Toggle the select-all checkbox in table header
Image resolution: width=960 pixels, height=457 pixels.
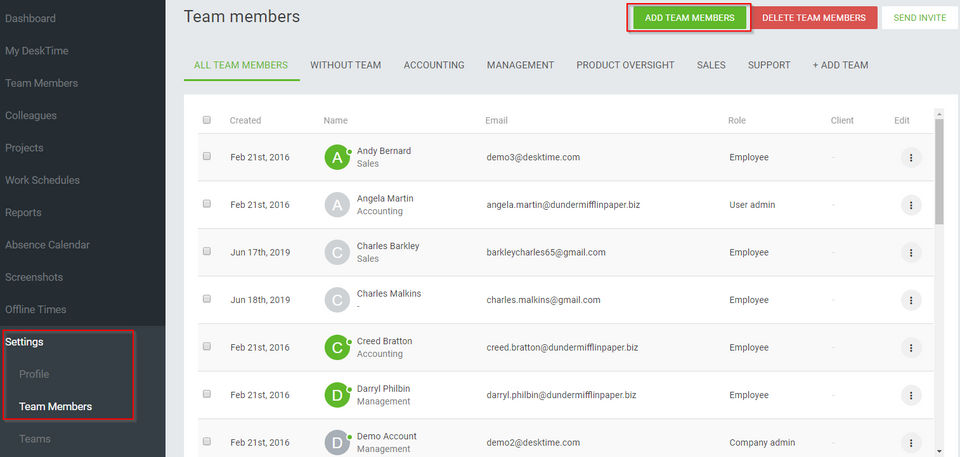(207, 120)
